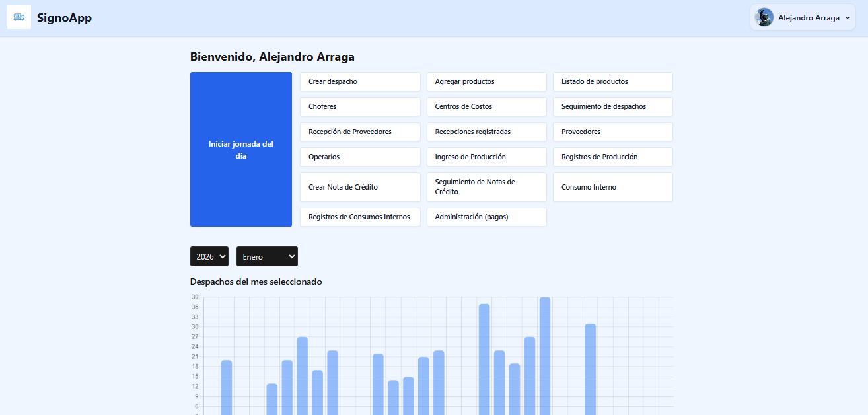Viewport: 868px width, 415px height.
Task: Click the tallest bar in the dispatch chart
Action: pyautogui.click(x=545, y=357)
